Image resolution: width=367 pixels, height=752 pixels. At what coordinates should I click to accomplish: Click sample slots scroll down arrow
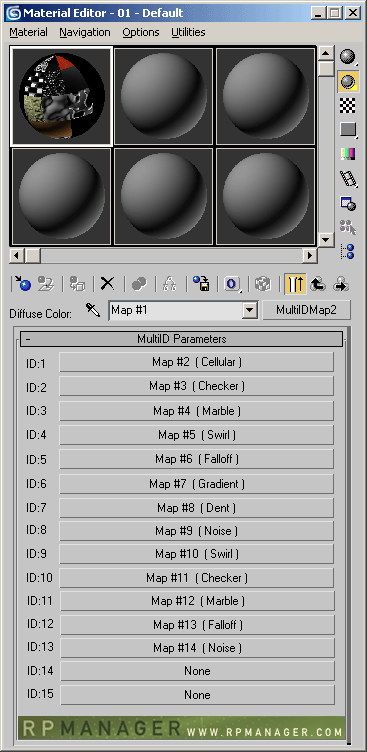(326, 239)
